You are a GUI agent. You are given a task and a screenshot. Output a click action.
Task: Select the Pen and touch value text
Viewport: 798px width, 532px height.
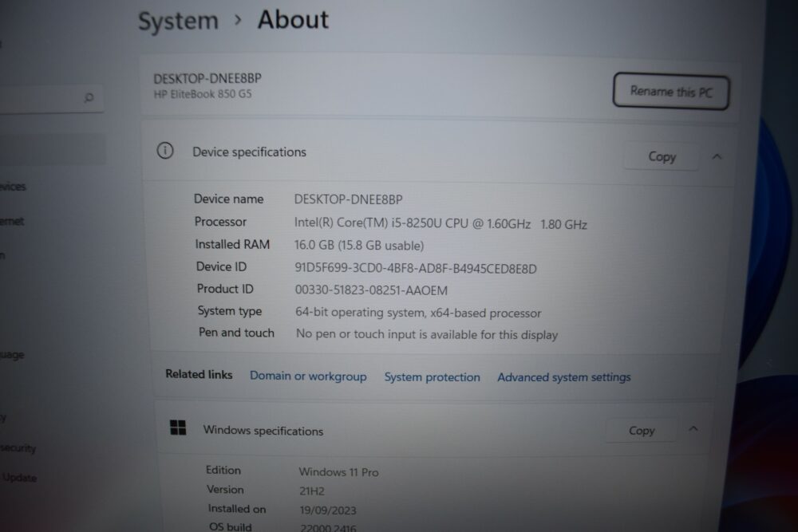coord(427,335)
